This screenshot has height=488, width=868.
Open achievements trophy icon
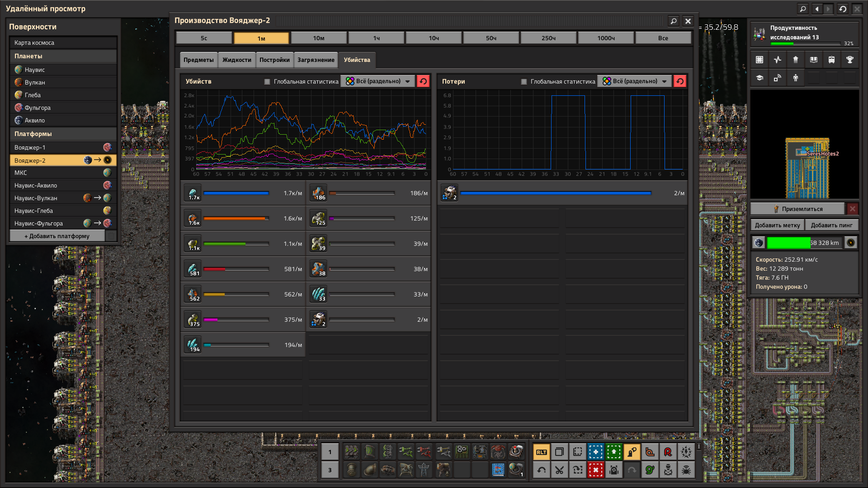click(x=850, y=60)
